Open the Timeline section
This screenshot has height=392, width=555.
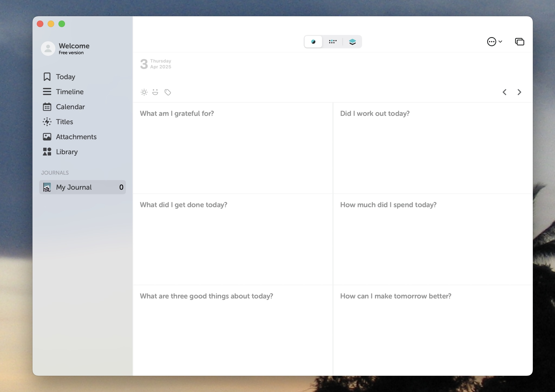70,92
